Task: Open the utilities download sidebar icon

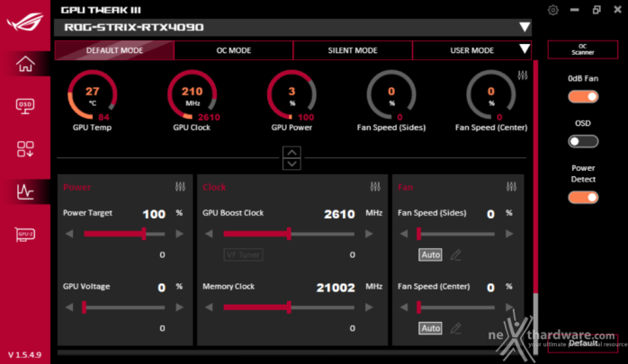Action: tap(25, 149)
